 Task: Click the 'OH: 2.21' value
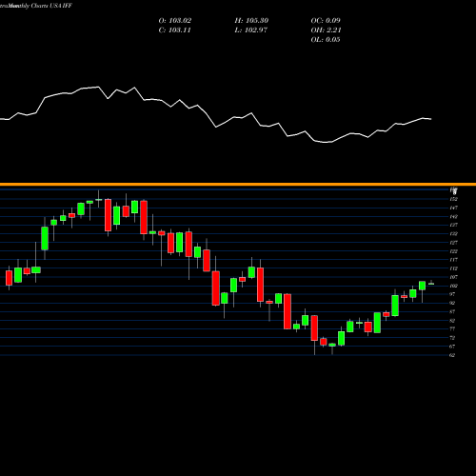[x=326, y=30]
